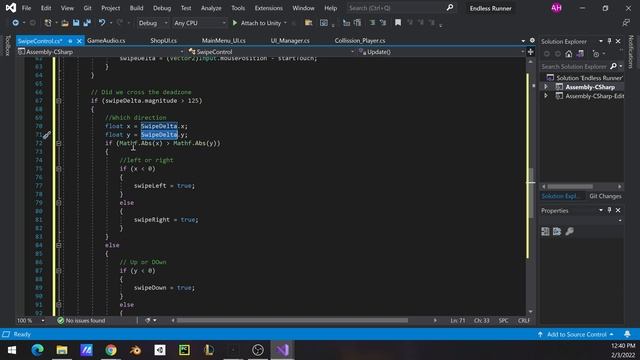
Task: Click the Solution Explorer search magnifier
Action: tap(613, 66)
